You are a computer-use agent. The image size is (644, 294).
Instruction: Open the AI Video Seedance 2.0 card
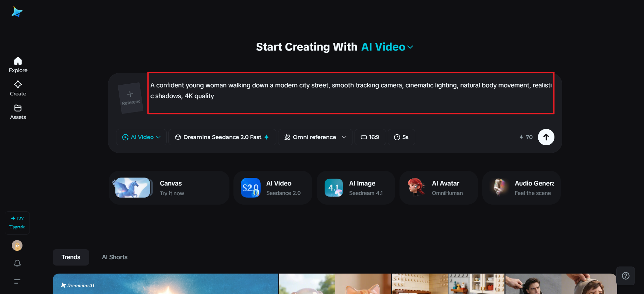273,188
